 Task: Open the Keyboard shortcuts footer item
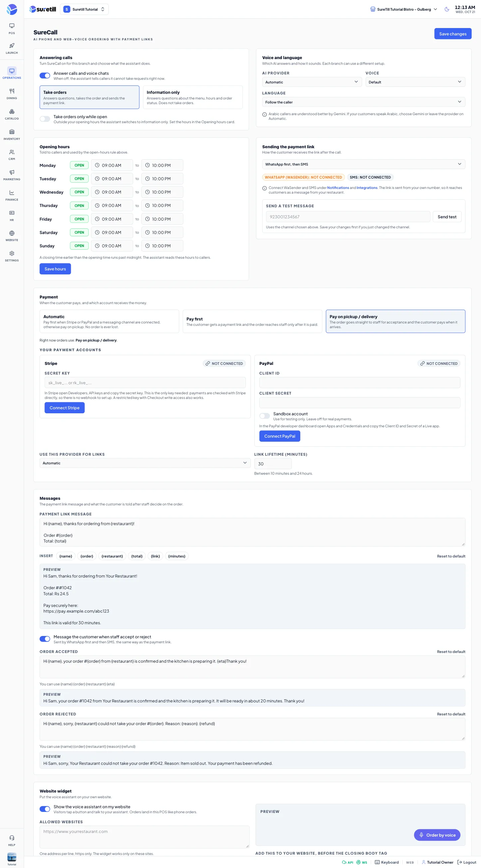(386, 862)
